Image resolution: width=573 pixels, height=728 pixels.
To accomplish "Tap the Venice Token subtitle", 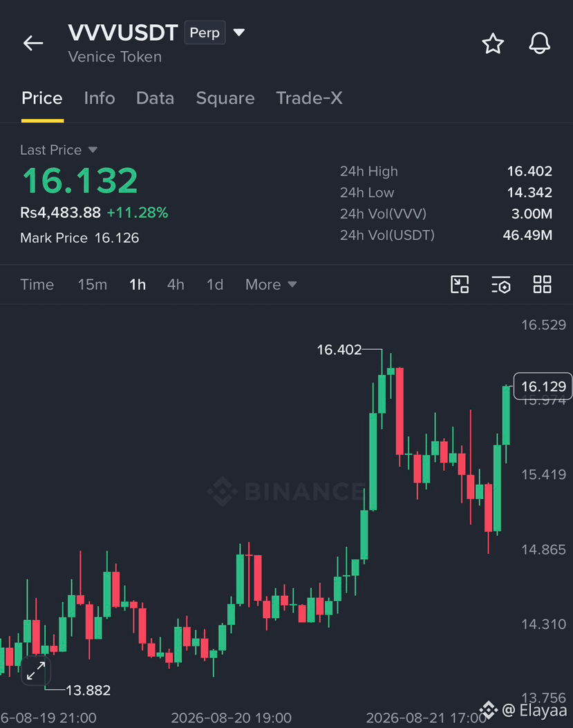I will click(115, 57).
